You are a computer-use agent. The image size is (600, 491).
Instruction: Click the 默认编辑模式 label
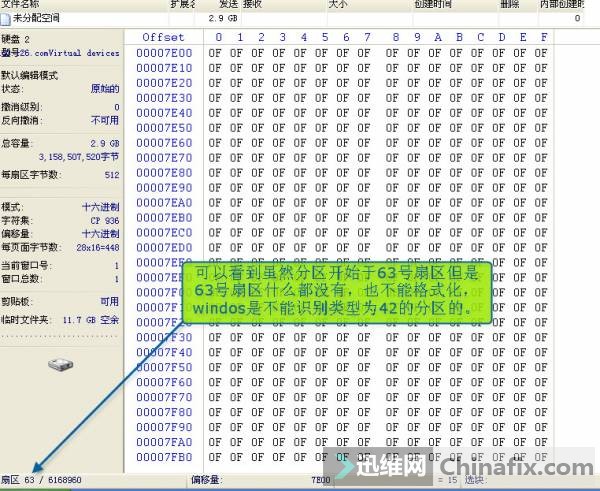29,75
